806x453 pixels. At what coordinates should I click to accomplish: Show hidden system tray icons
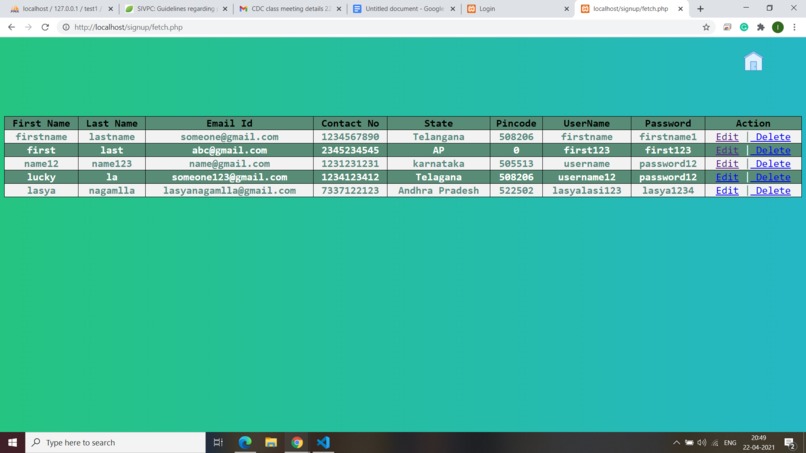click(676, 443)
